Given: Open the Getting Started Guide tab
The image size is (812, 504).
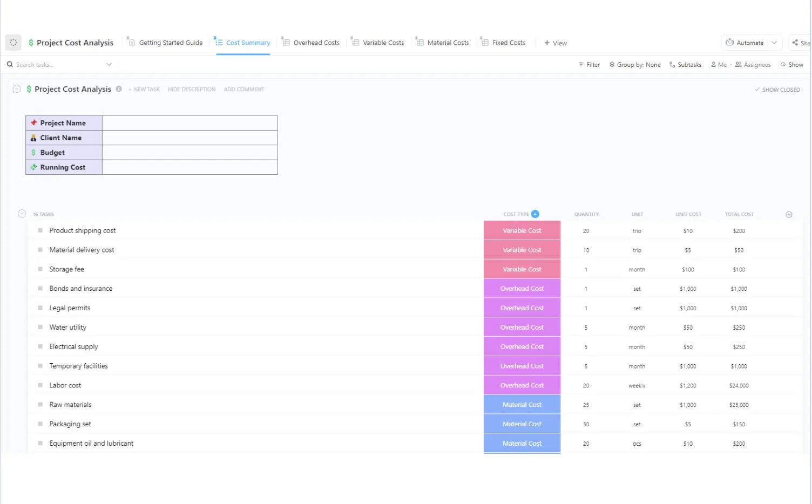Looking at the screenshot, I should (165, 43).
